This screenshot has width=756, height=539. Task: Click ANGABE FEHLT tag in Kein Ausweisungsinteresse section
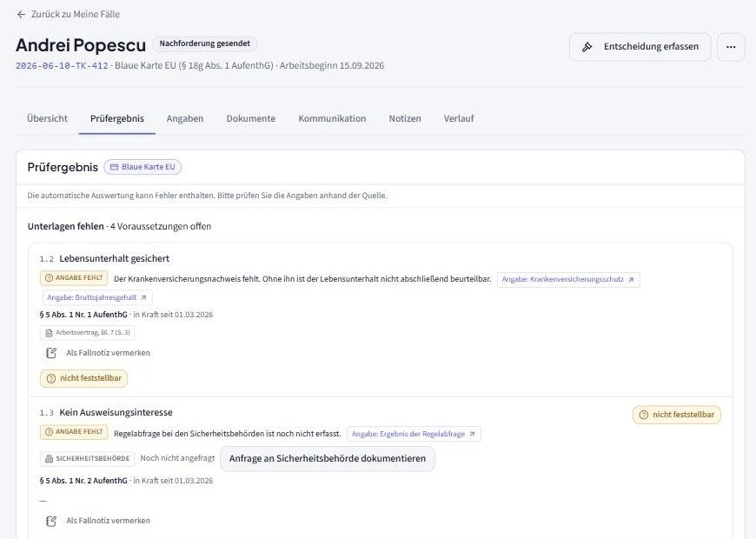pos(74,432)
